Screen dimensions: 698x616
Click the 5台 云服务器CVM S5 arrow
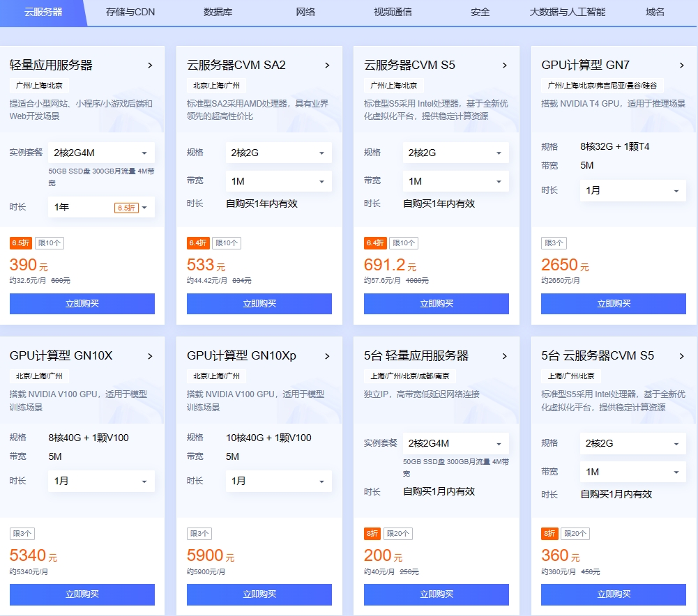[681, 355]
